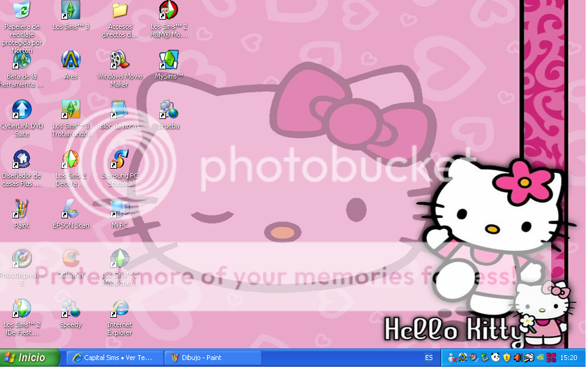This screenshot has width=588, height=368.
Task: Select the Ares desktop shortcut
Action: click(x=71, y=60)
